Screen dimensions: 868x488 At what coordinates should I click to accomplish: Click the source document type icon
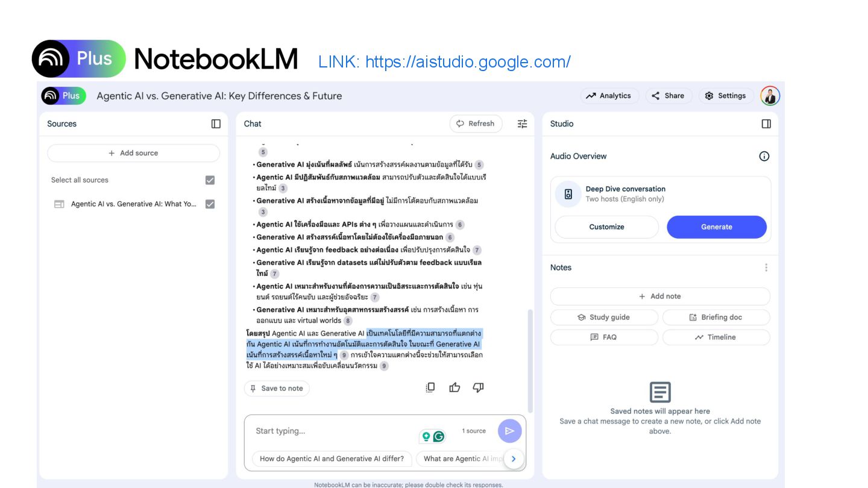59,204
